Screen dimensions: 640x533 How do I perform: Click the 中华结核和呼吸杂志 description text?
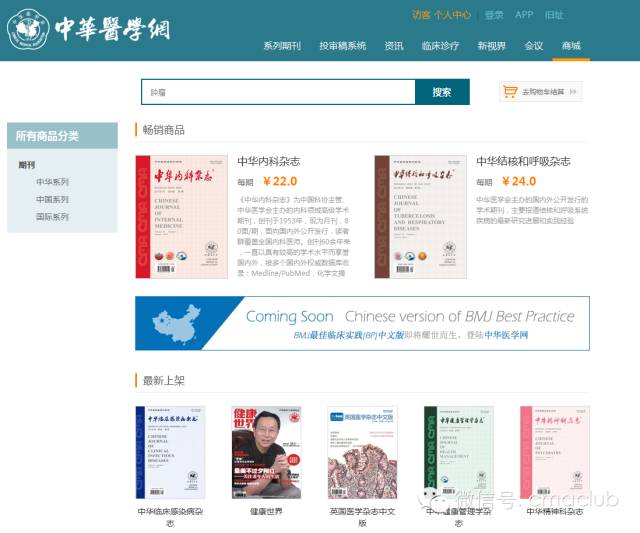click(x=532, y=210)
